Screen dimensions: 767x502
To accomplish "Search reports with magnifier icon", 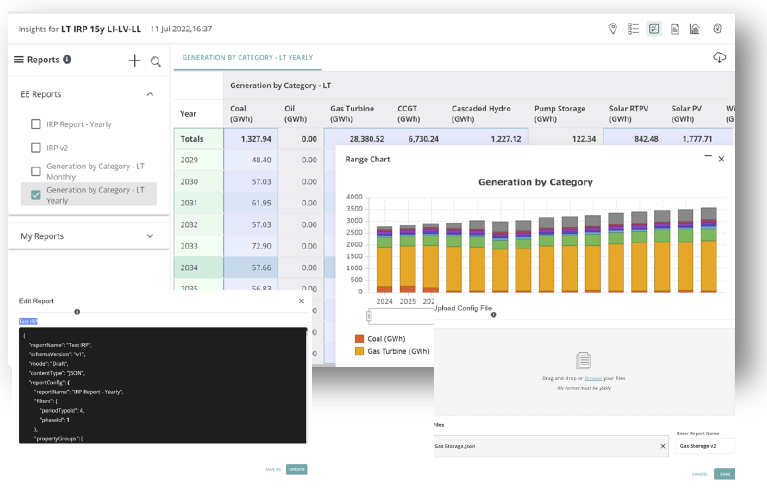I will [156, 62].
